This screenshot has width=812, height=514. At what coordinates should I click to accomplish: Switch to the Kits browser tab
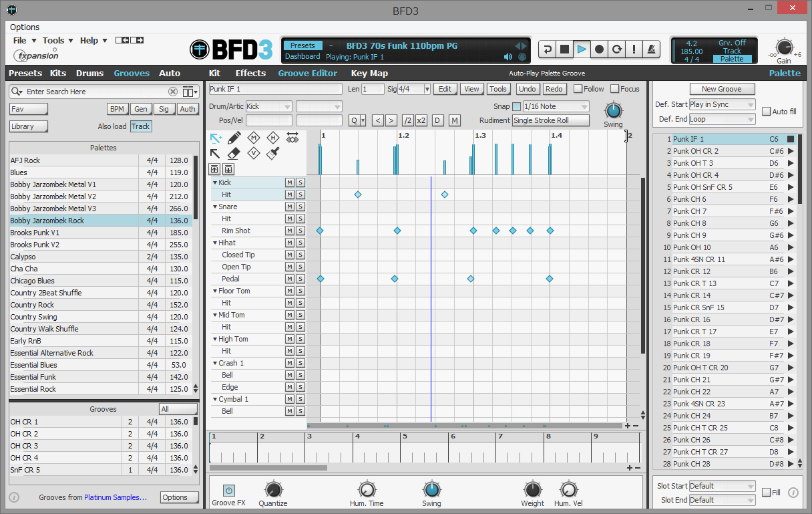click(58, 74)
